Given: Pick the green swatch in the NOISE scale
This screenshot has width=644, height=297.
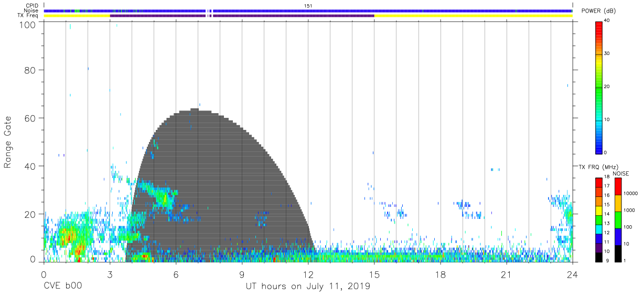Looking at the screenshot, I should 618,219.
